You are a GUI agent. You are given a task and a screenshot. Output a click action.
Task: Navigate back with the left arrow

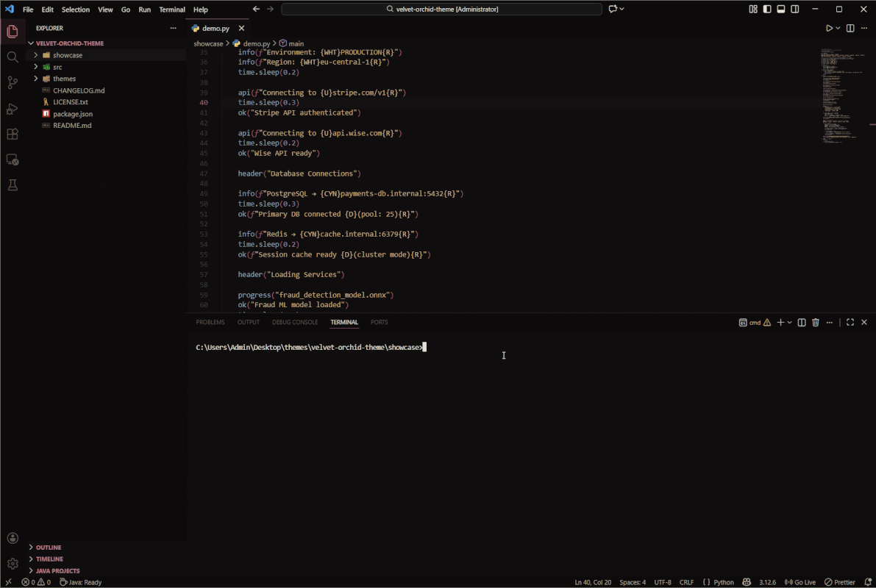click(256, 9)
